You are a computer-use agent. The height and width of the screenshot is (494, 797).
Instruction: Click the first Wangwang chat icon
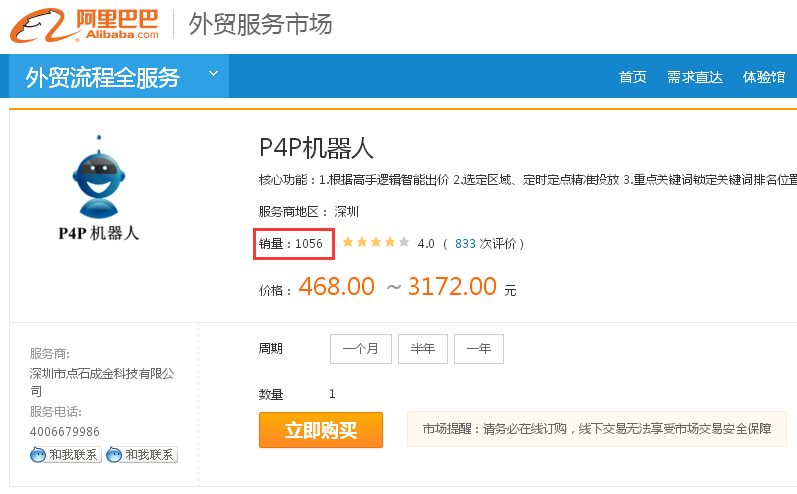point(38,454)
